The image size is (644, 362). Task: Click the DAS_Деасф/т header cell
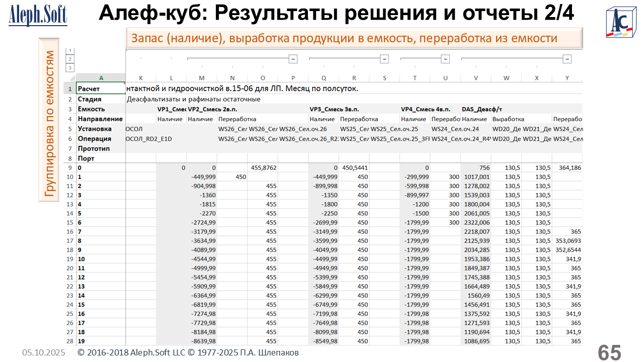(482, 109)
